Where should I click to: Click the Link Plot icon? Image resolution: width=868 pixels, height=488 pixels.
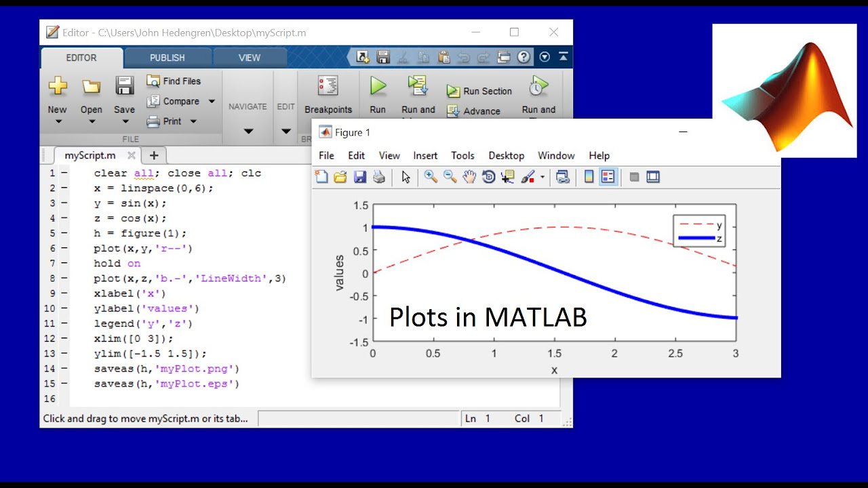point(562,177)
